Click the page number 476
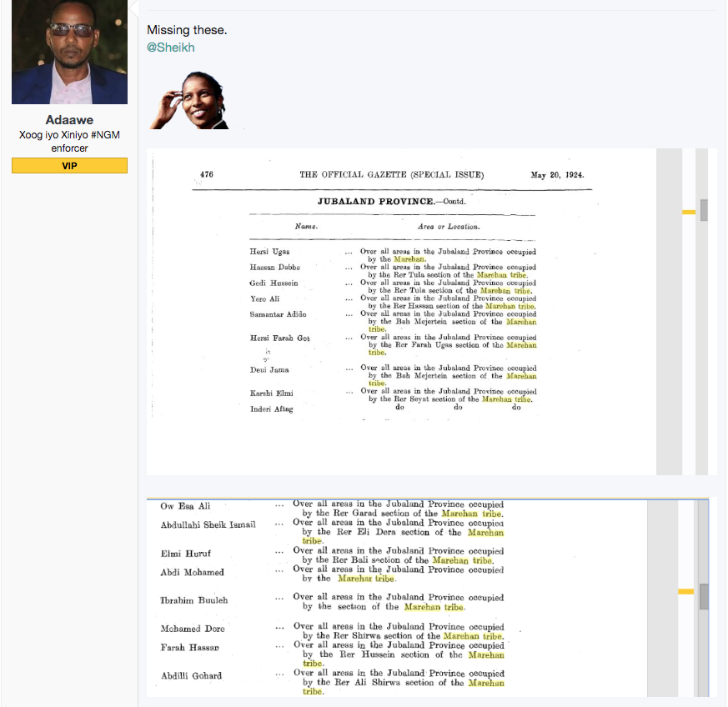728x707 pixels. [x=207, y=175]
